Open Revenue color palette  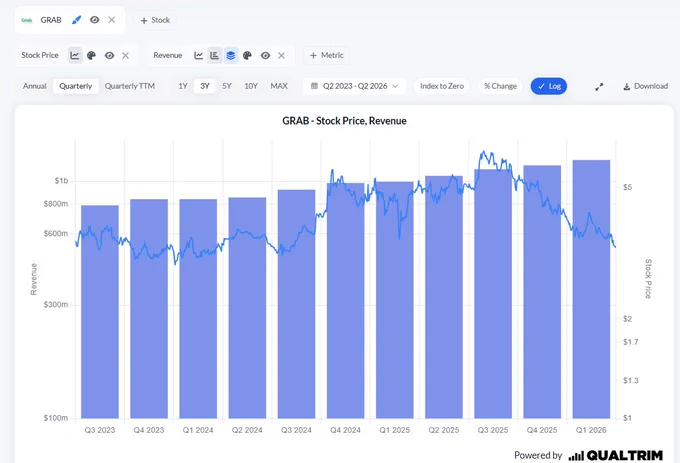pos(247,55)
